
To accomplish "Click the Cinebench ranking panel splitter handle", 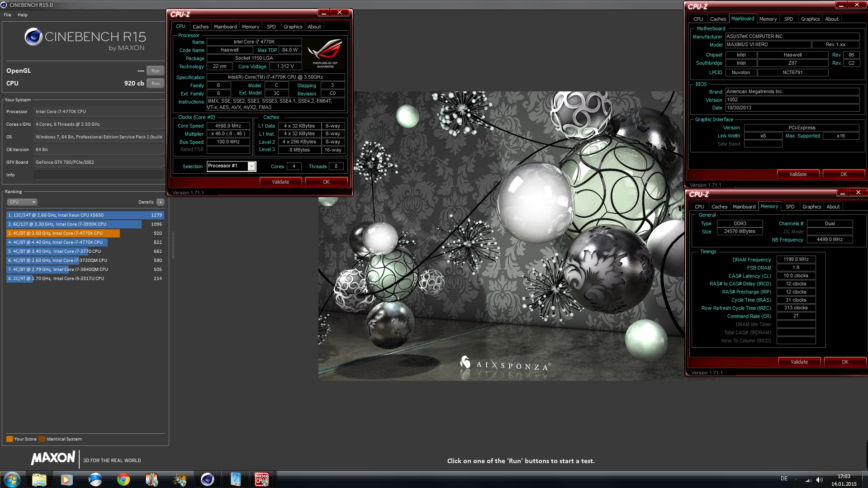I will [173, 244].
